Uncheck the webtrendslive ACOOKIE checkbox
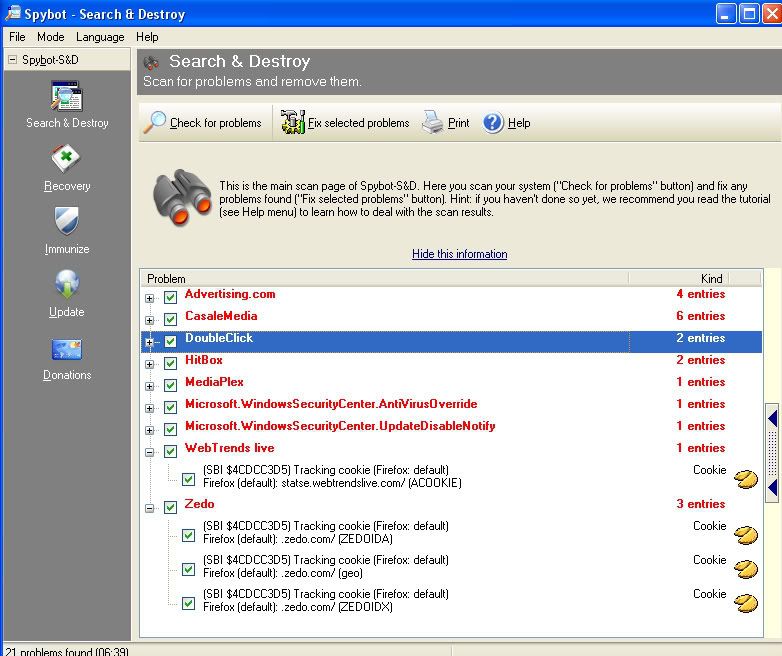The image size is (782, 656). pos(189,480)
